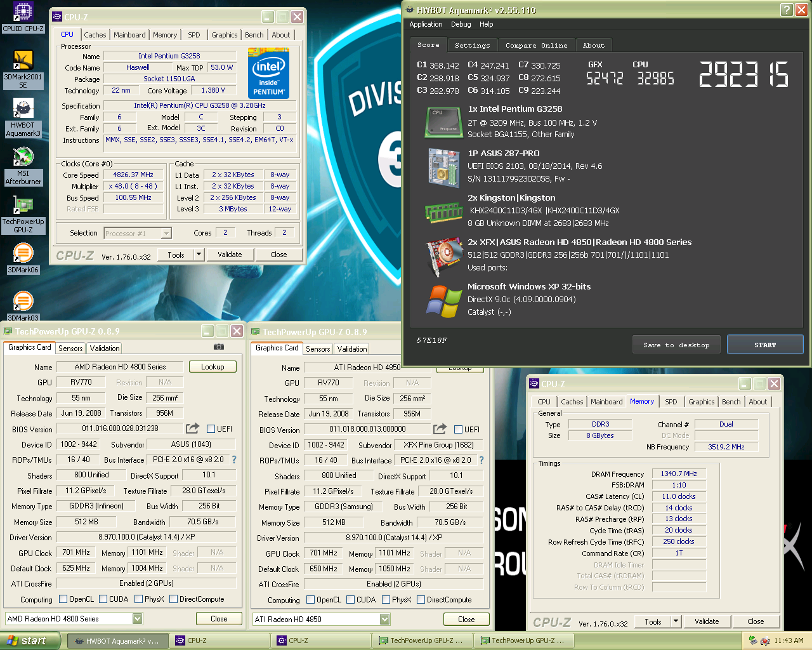Viewport: 812px width, 650px height.
Task: Toggle PhysX checkbox in left GPU-Z
Action: click(138, 599)
